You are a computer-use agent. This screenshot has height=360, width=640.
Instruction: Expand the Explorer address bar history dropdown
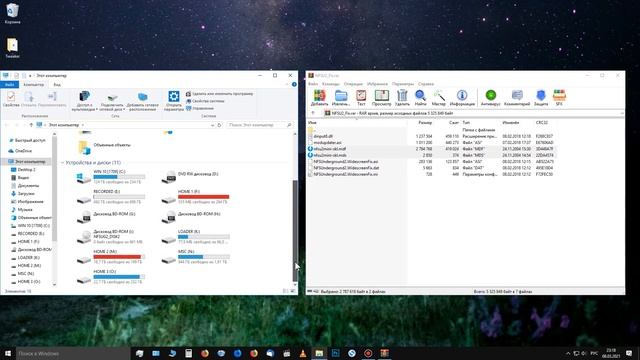[212, 125]
